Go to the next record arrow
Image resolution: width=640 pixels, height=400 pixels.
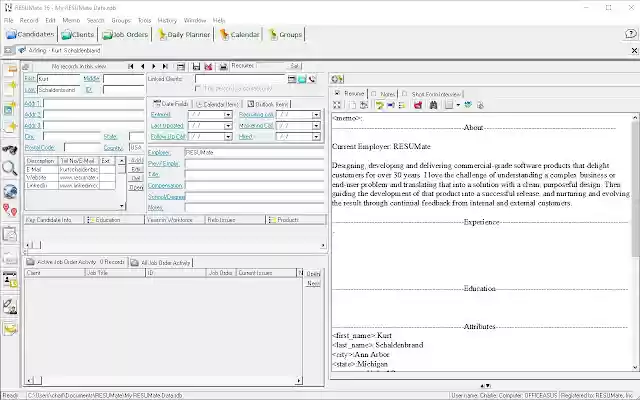coord(154,66)
